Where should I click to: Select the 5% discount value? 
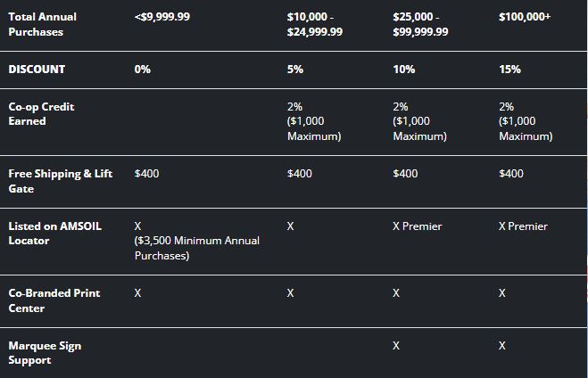pyautogui.click(x=295, y=70)
